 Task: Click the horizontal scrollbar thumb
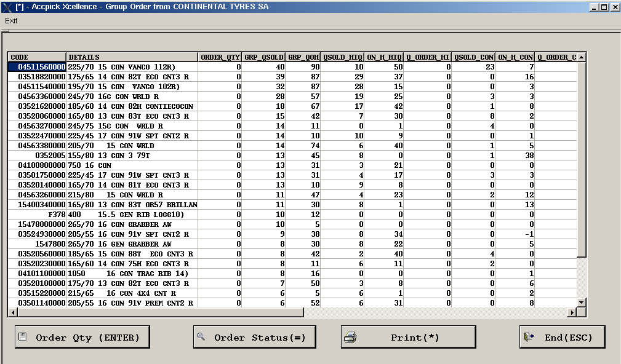click(x=161, y=312)
